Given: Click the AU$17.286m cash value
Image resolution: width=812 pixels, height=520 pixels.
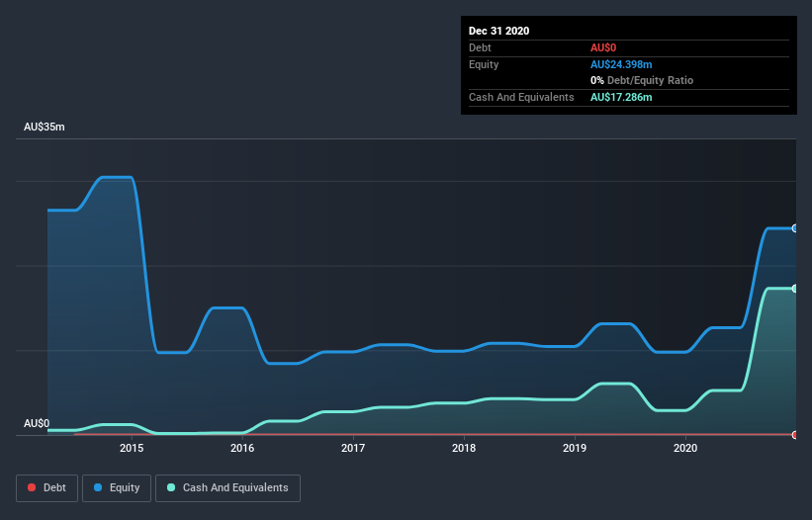Looking at the screenshot, I should click(x=621, y=97).
